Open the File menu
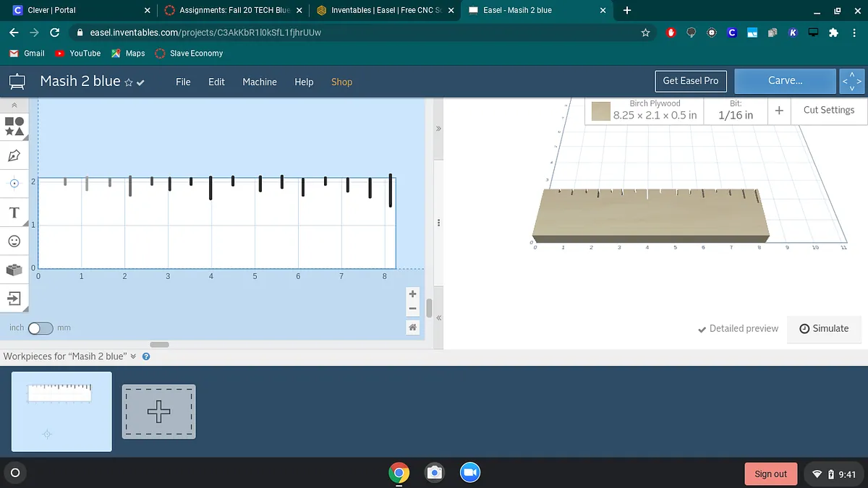The width and height of the screenshot is (868, 488). tap(183, 82)
